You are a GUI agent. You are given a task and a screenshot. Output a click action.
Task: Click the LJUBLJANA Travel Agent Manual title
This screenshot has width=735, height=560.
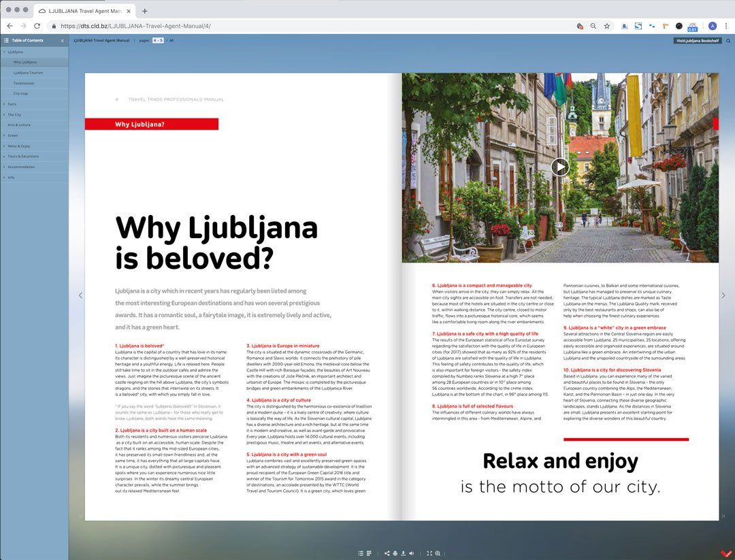(x=101, y=40)
